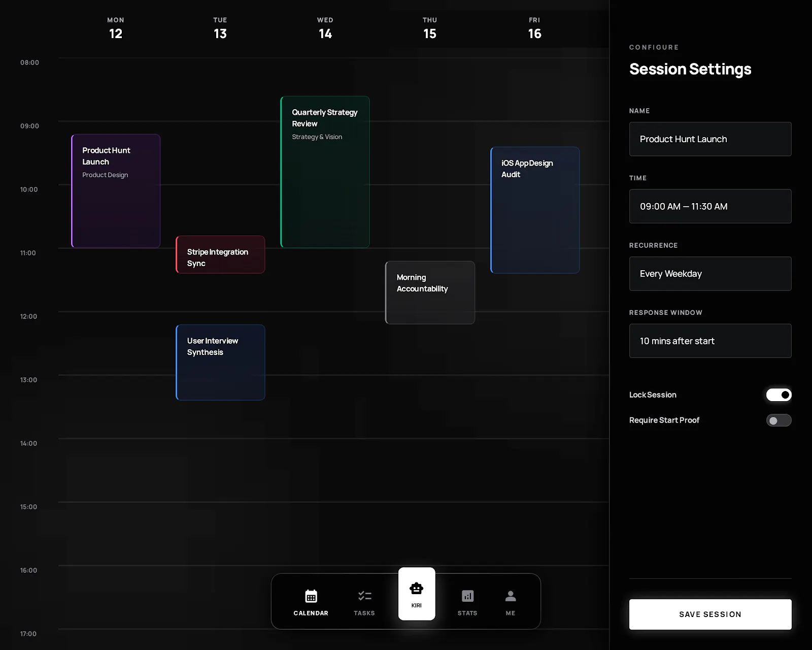Select Wednesday 14 column header
Image resolution: width=812 pixels, height=650 pixels.
(x=325, y=28)
